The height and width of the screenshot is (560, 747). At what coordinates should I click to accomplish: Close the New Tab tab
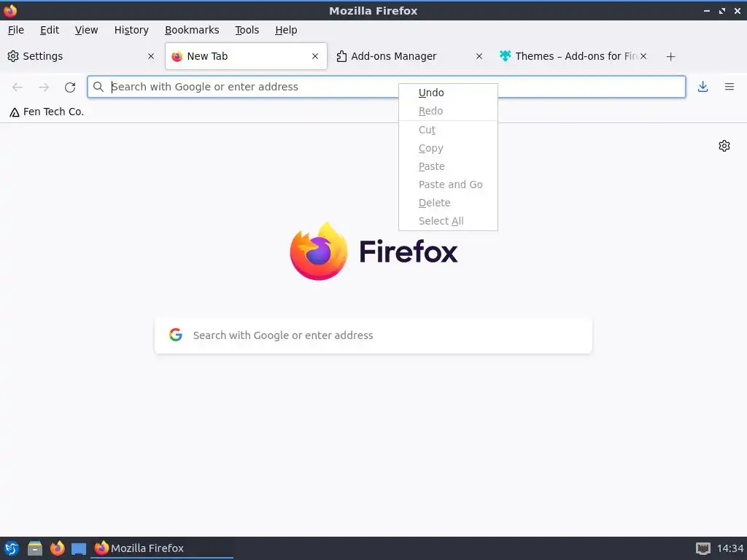pyautogui.click(x=315, y=56)
